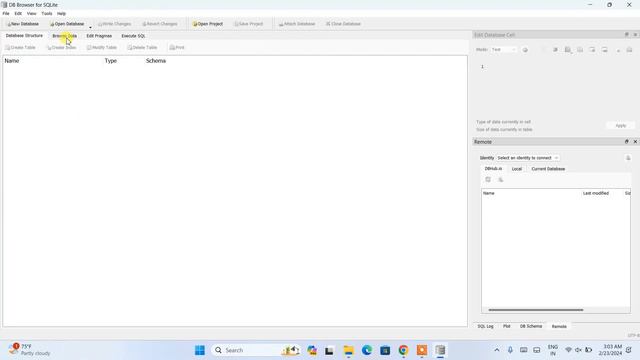The height and width of the screenshot is (360, 640).
Task: Click the Create Table button
Action: click(20, 48)
